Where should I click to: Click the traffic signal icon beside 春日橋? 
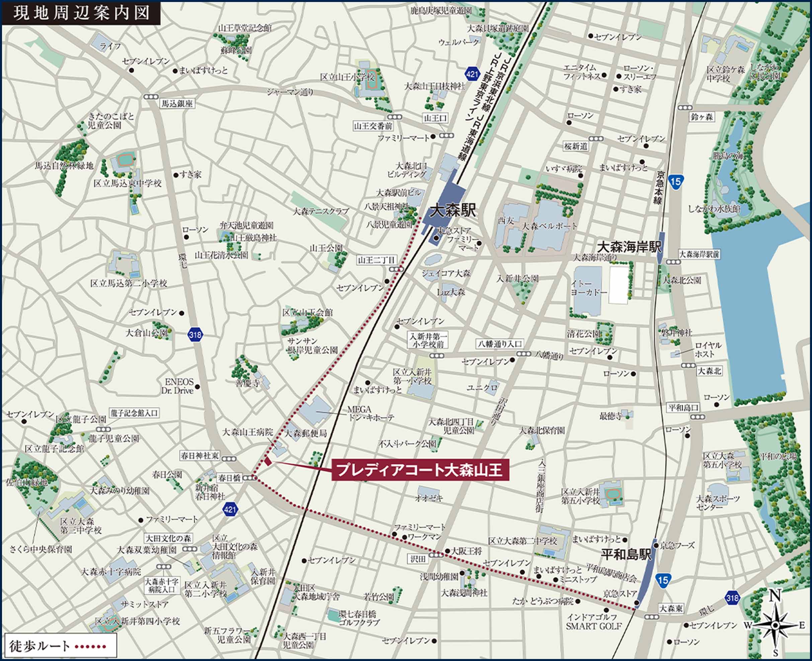pyautogui.click(x=249, y=478)
